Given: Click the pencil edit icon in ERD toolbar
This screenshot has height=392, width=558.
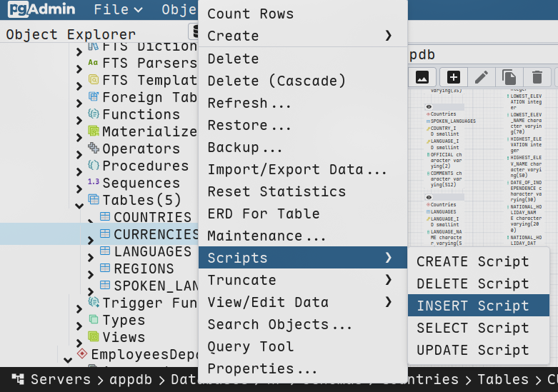Looking at the screenshot, I should coord(482,77).
